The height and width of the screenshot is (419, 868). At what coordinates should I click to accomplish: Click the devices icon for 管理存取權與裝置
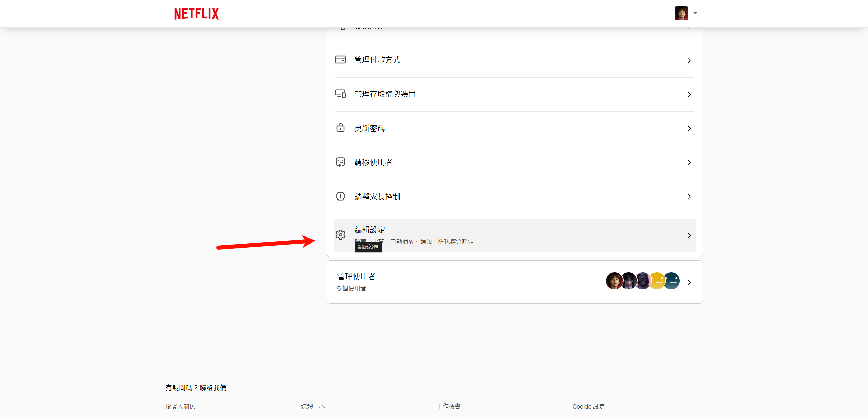click(x=340, y=94)
